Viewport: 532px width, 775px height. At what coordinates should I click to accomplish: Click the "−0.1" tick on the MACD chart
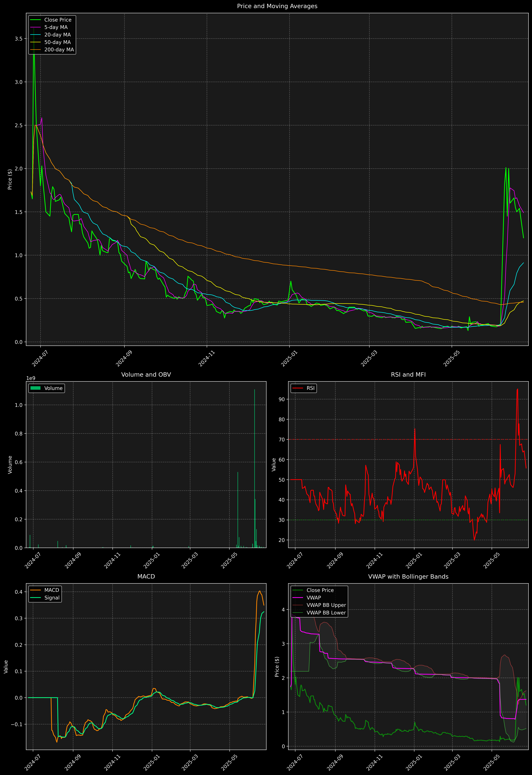(17, 724)
